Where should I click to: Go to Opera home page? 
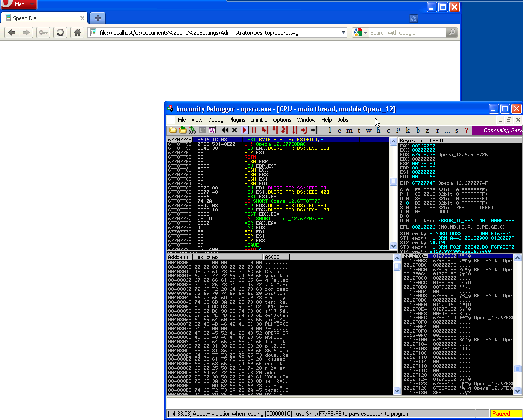pos(77,33)
